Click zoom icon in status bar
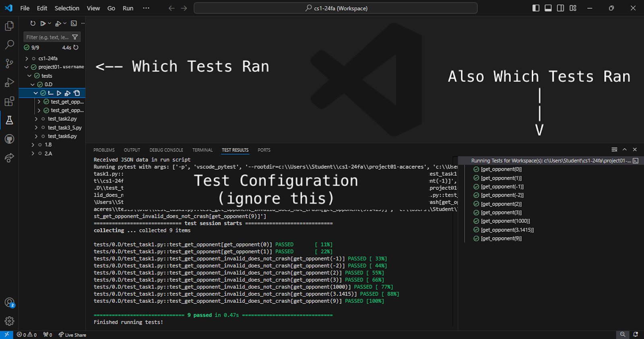Screen dimensions: 644x339 (x=623, y=335)
